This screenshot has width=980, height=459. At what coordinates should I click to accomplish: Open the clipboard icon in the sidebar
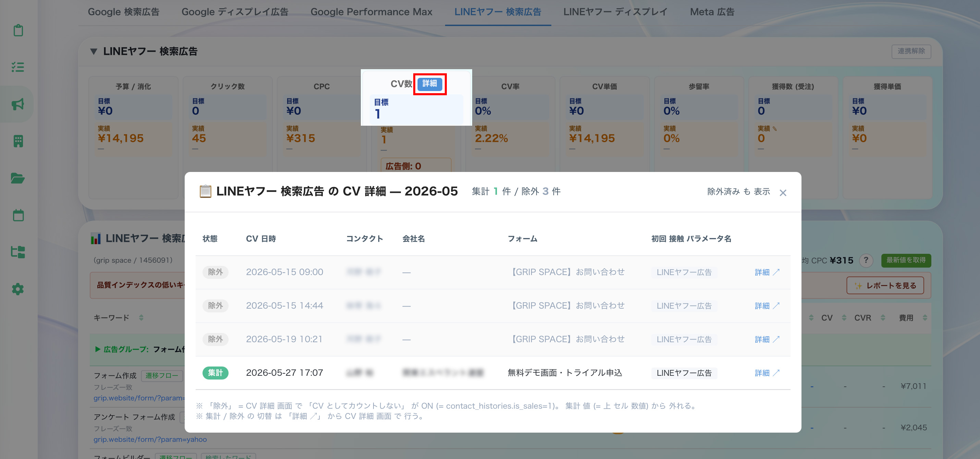point(18,30)
